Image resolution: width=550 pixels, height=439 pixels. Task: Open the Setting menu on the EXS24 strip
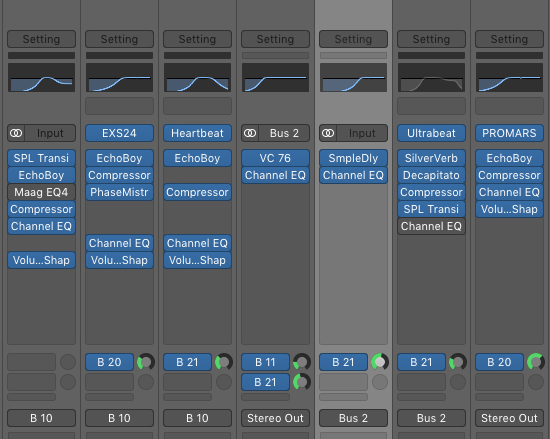point(119,39)
